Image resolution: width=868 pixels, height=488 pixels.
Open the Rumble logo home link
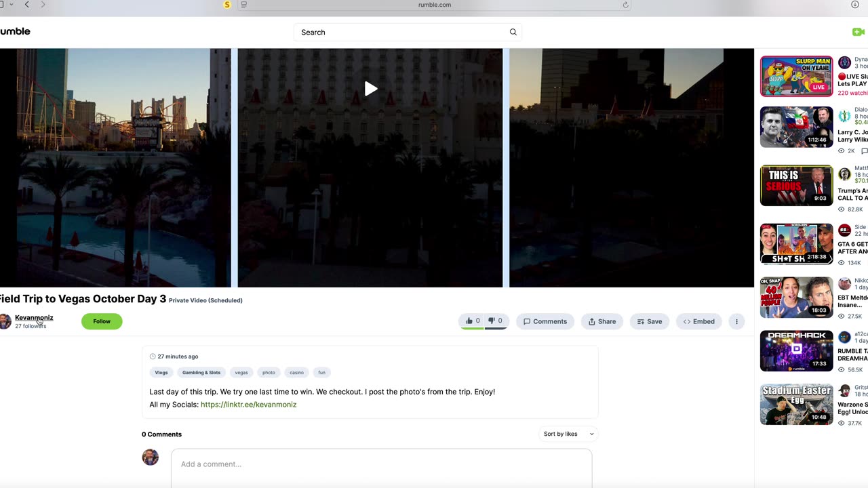(x=15, y=31)
